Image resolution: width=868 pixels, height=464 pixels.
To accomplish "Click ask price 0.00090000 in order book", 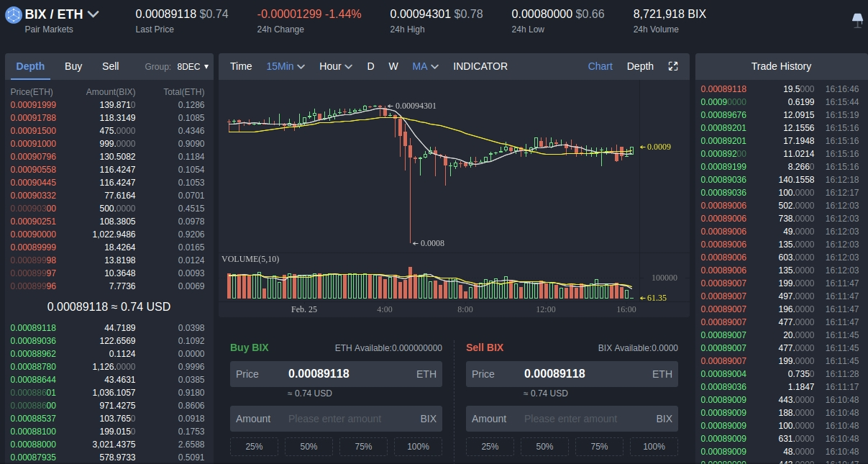I will (33, 235).
